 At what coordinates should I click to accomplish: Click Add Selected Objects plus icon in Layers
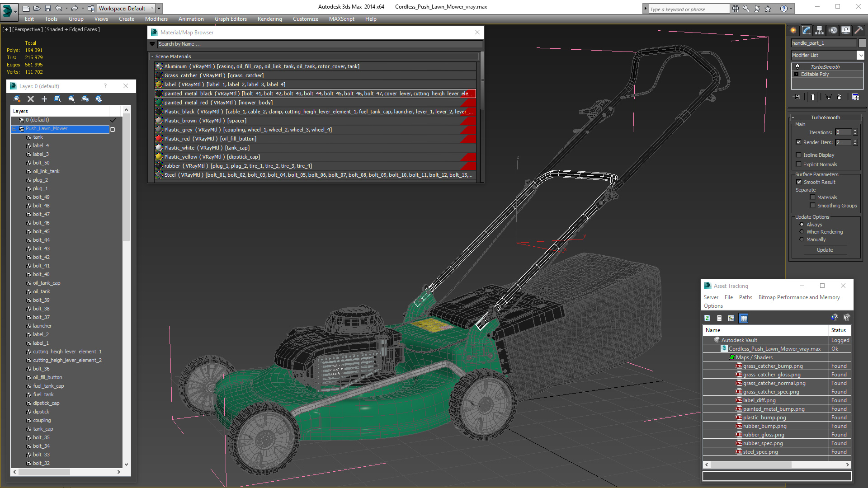click(44, 99)
